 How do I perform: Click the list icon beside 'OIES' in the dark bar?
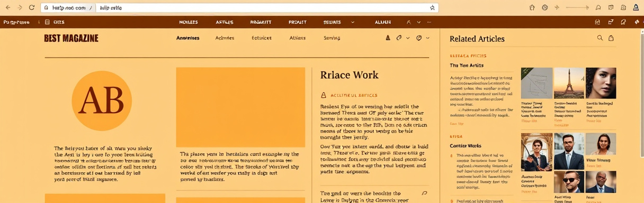coord(47,22)
